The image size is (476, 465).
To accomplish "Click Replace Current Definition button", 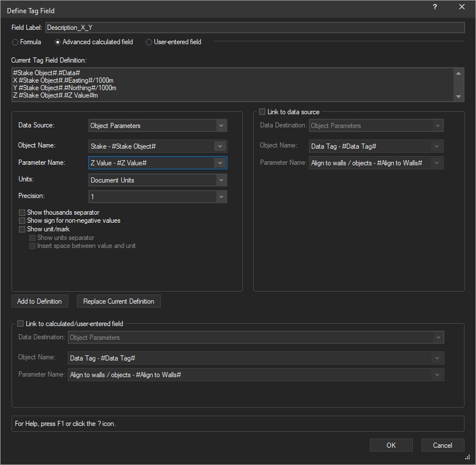I will point(118,301).
